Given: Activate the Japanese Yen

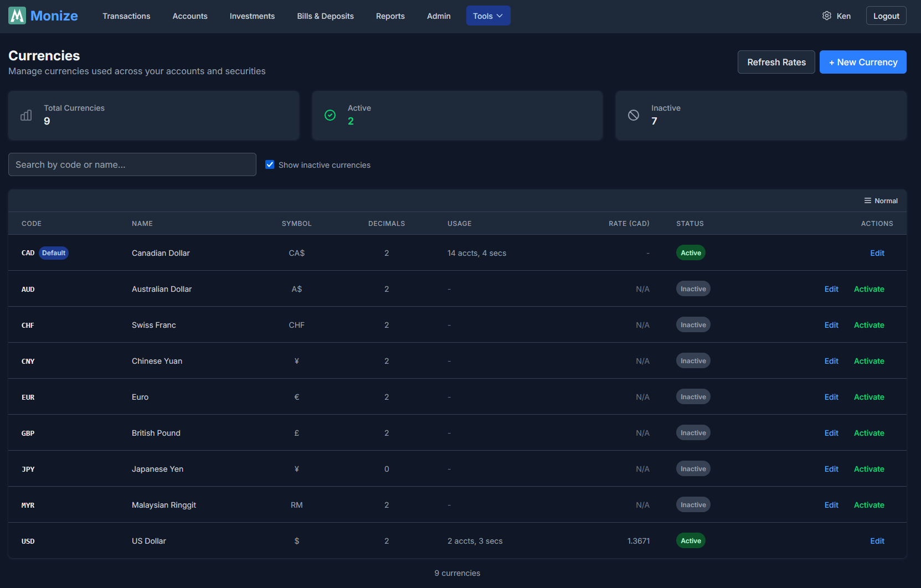Looking at the screenshot, I should (869, 469).
